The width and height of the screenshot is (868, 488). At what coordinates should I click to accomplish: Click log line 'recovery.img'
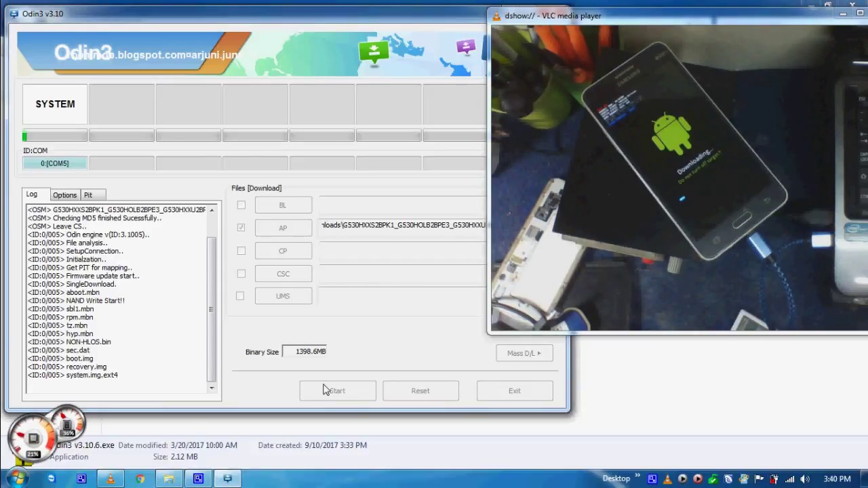(67, 367)
